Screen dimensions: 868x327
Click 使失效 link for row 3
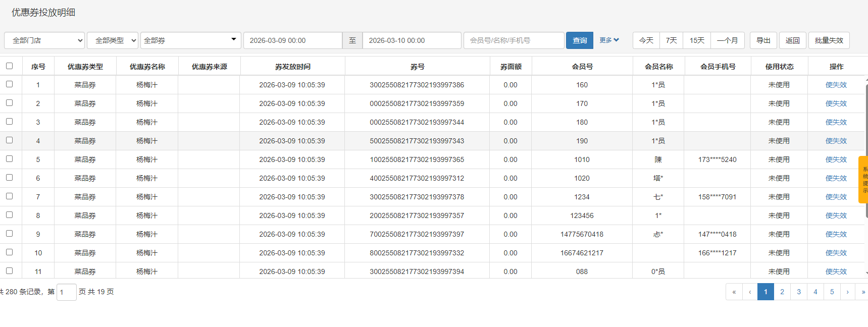click(x=836, y=122)
